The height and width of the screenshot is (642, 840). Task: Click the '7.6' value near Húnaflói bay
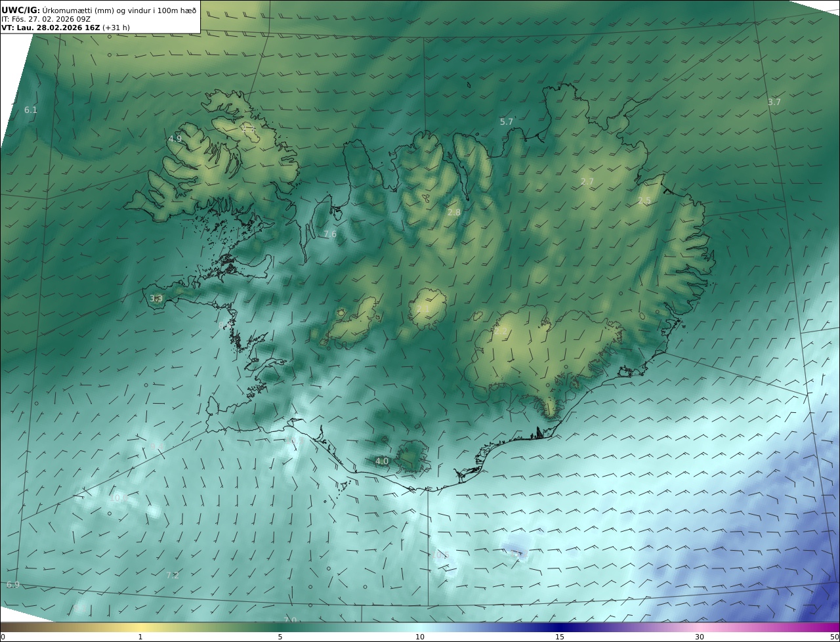[330, 234]
